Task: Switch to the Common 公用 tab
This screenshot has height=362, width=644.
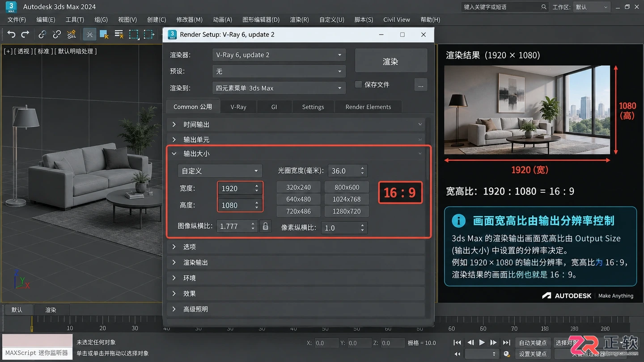Action: click(193, 107)
